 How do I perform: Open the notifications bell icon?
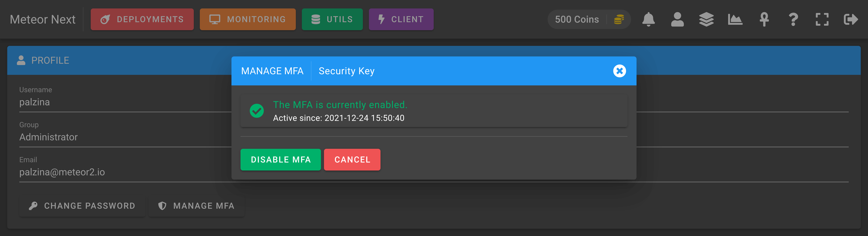(648, 19)
